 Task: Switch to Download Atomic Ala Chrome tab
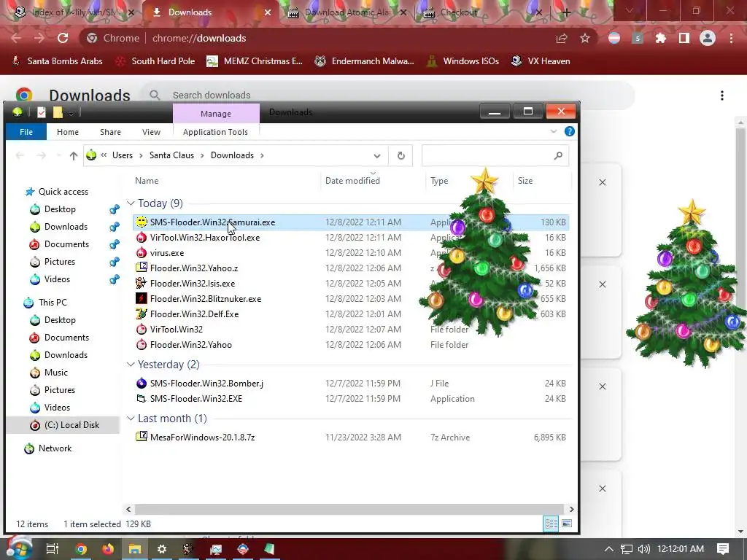point(347,12)
